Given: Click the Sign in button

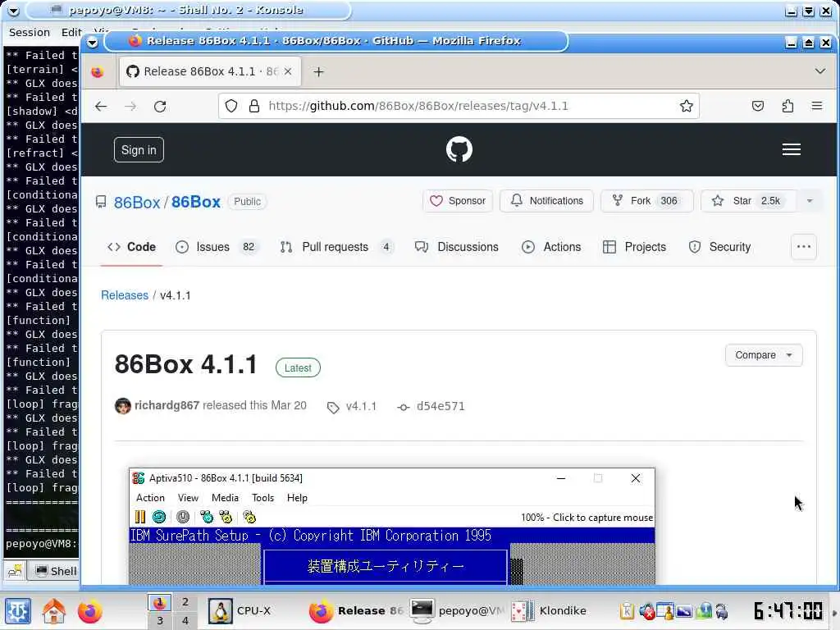Looking at the screenshot, I should tap(139, 150).
